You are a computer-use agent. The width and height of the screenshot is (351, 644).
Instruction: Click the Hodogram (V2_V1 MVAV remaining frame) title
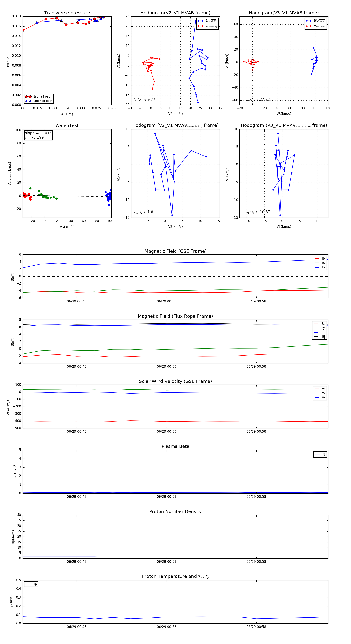(x=175, y=125)
